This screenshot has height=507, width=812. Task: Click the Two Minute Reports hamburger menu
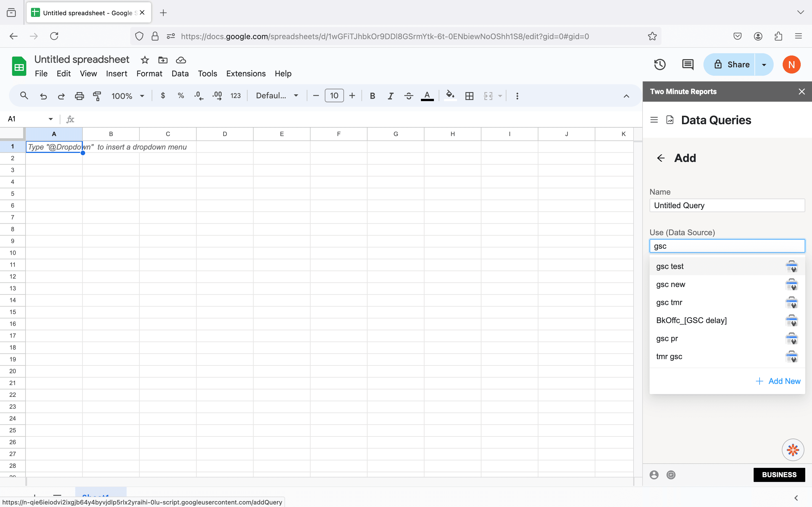coord(654,120)
